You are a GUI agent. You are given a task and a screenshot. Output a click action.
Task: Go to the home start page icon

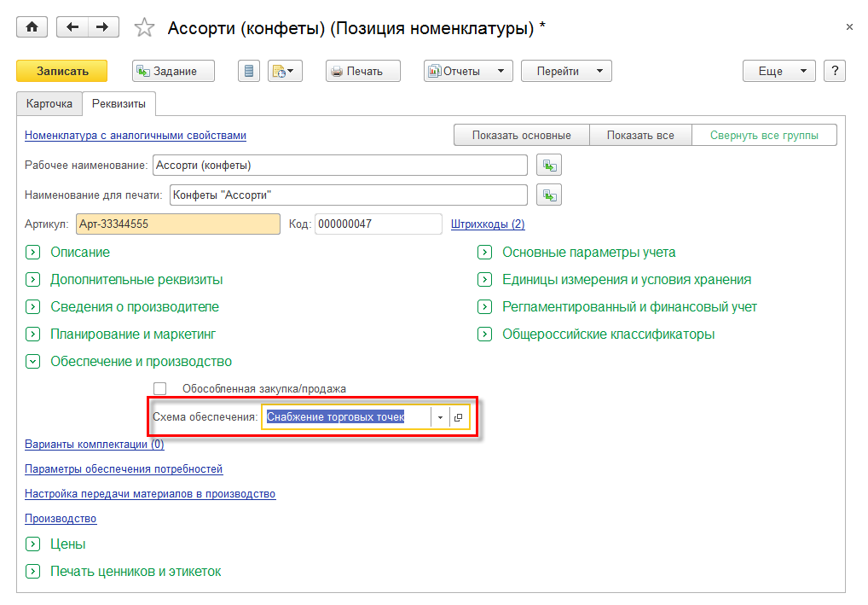pyautogui.click(x=32, y=27)
